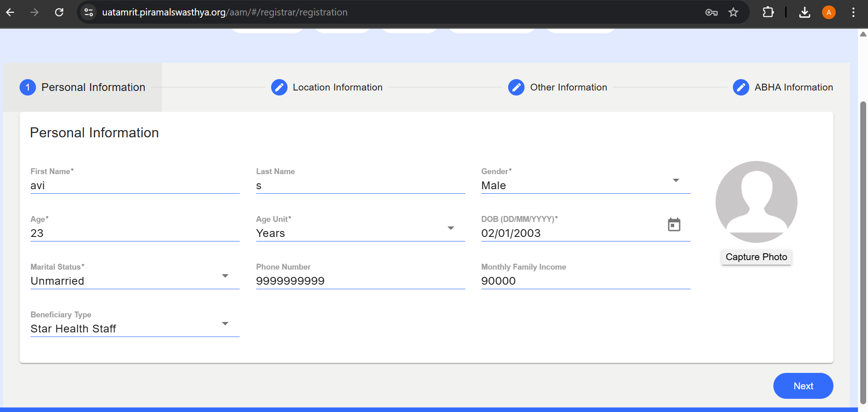The height and width of the screenshot is (412, 868).
Task: Reload the registration page
Action: pyautogui.click(x=59, y=12)
